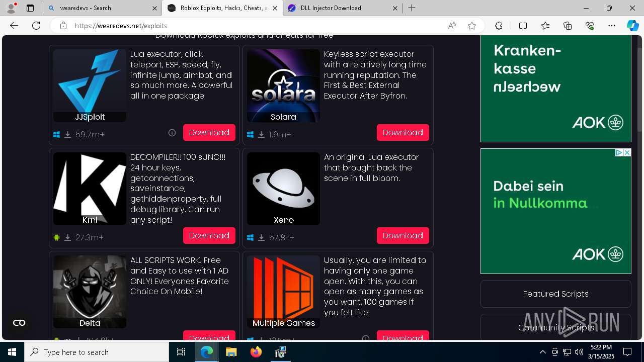644x362 pixels.
Task: Open Browser essentials heart icon
Action: tap(590, 26)
